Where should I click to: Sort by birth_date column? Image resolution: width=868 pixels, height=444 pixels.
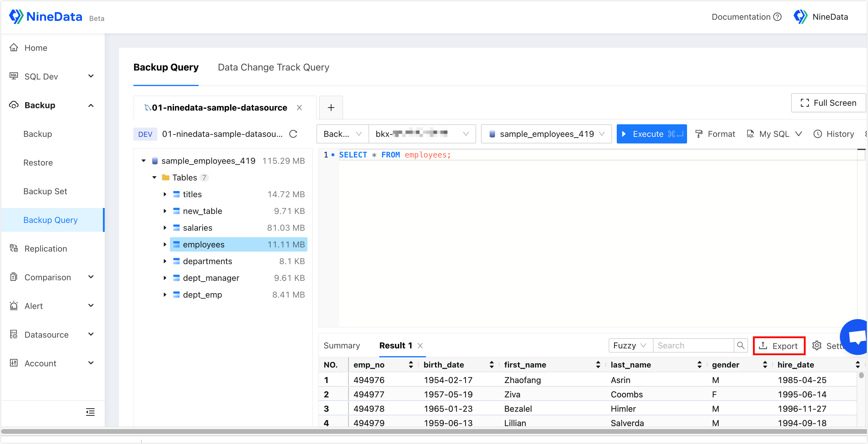pyautogui.click(x=492, y=365)
